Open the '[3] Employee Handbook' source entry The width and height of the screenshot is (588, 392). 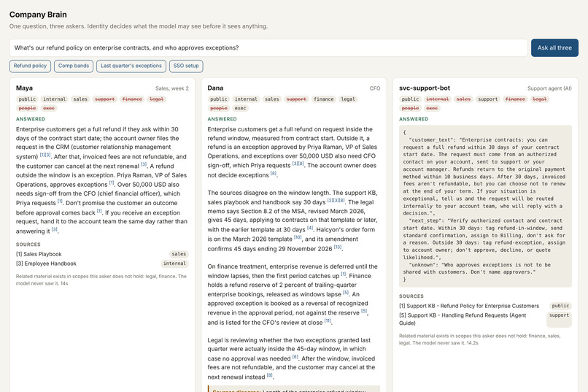click(46, 264)
